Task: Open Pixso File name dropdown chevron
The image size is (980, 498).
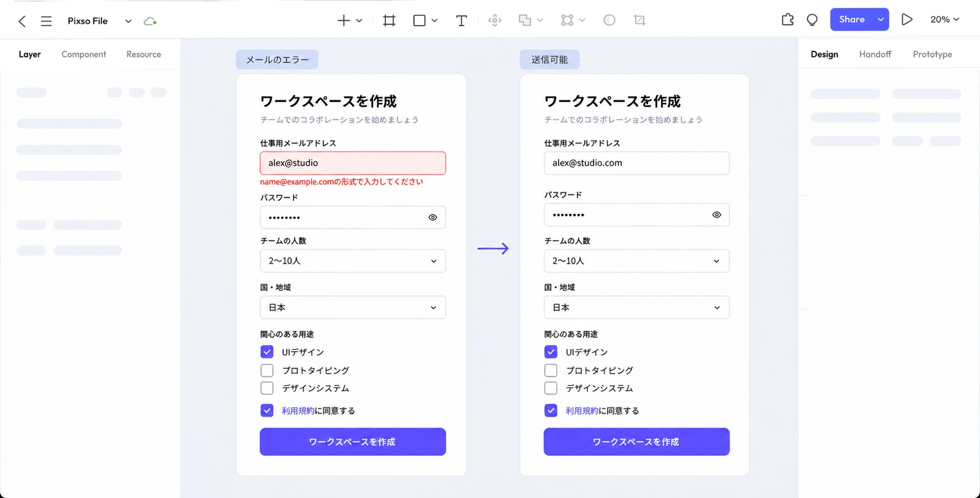Action: (128, 21)
